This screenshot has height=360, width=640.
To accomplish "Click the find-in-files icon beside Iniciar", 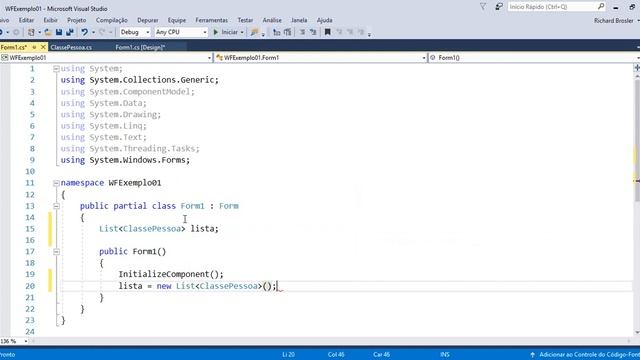I will (x=254, y=32).
